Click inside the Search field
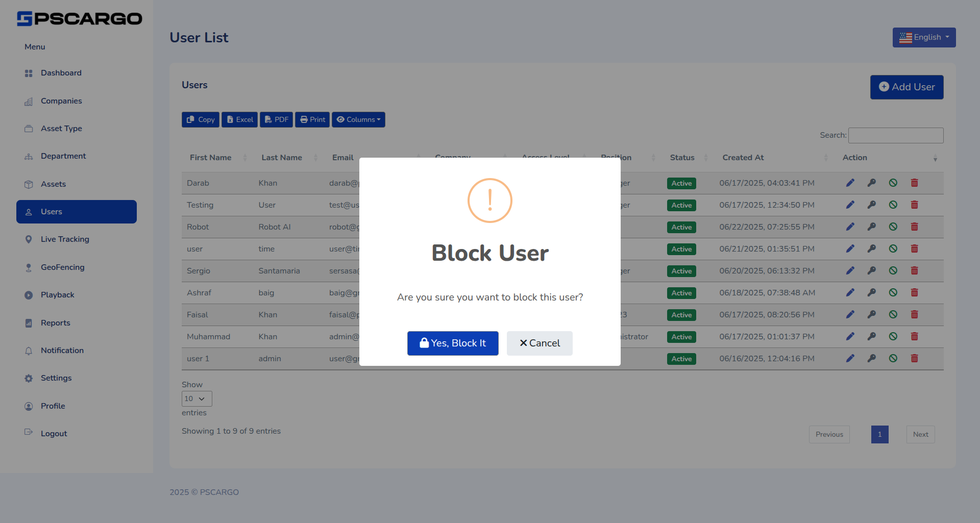 895,135
